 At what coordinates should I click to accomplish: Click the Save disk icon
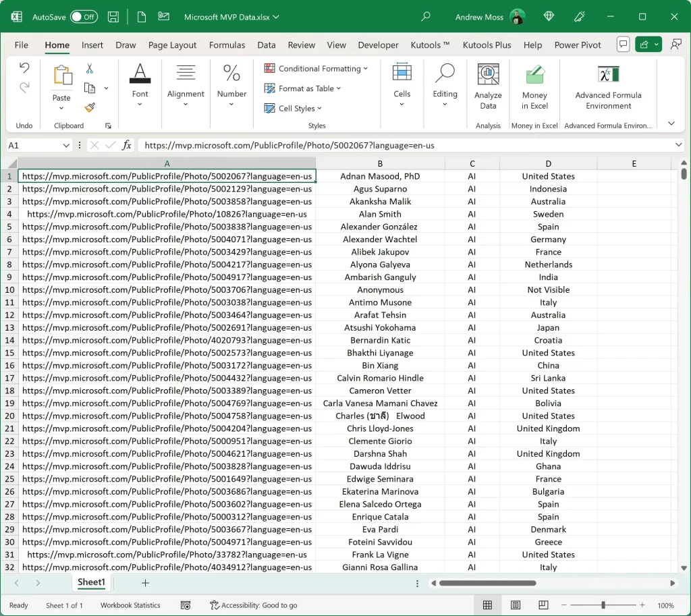(113, 17)
